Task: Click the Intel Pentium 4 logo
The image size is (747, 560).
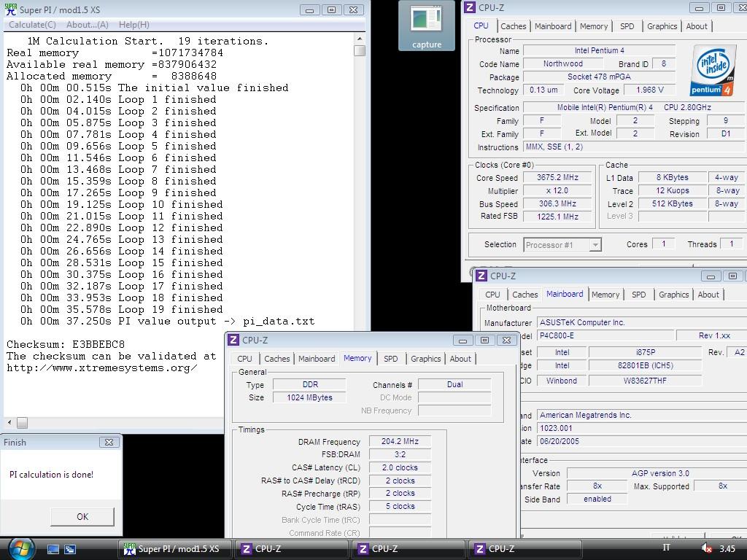Action: [712, 71]
